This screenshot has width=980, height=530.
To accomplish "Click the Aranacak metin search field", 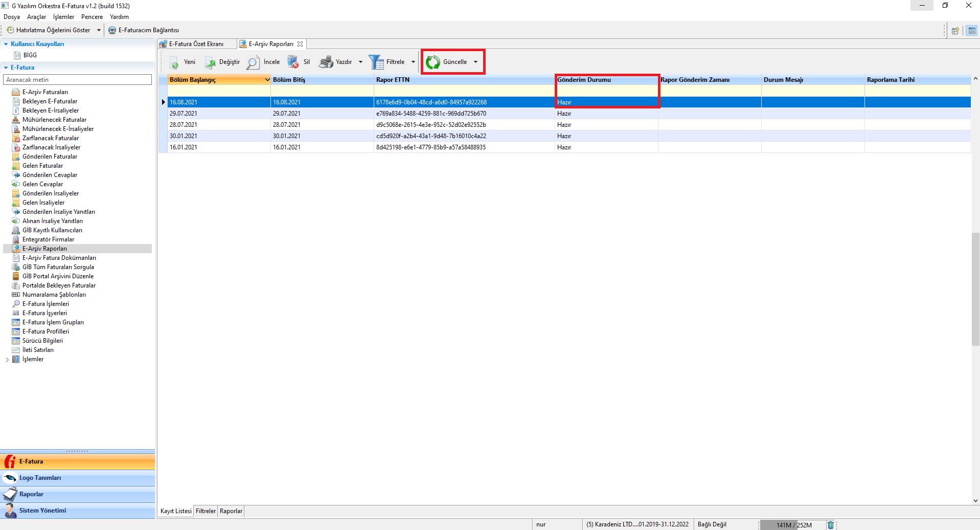I will (x=78, y=80).
